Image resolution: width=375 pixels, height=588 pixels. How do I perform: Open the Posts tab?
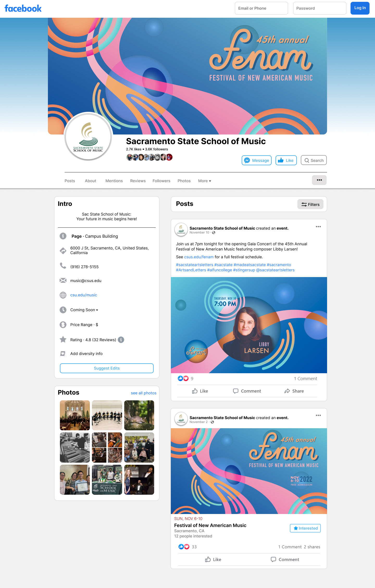70,181
